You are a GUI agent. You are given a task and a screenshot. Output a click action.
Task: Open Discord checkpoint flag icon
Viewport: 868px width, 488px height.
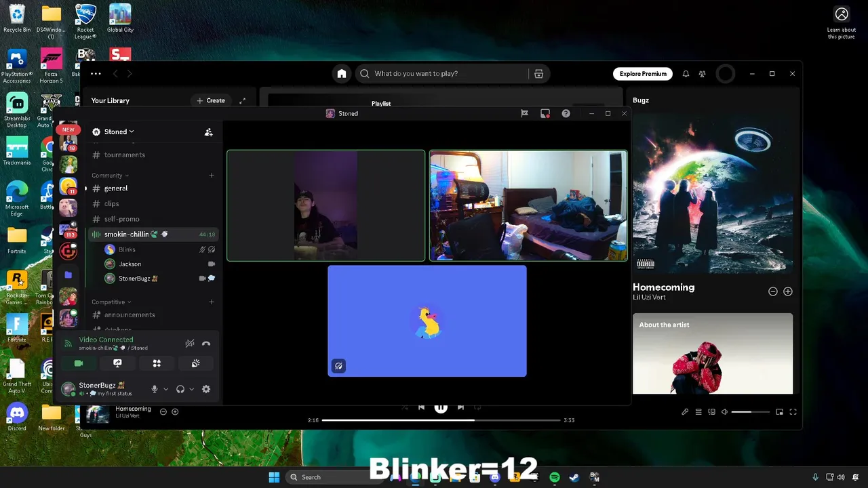pos(524,114)
